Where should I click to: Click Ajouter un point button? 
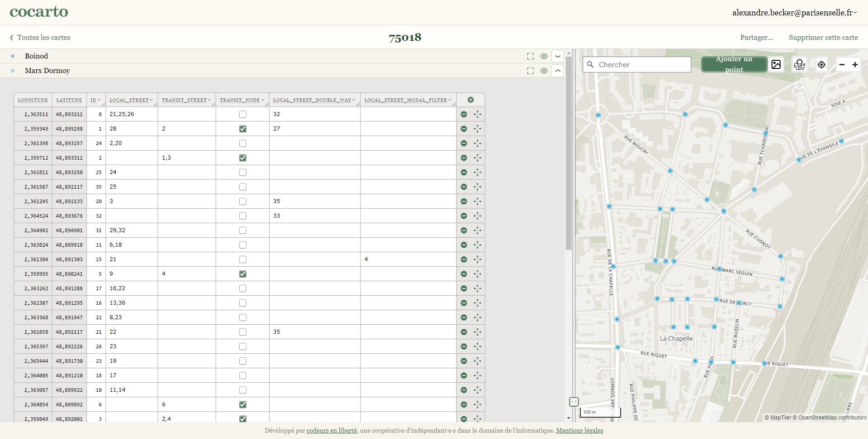(734, 64)
